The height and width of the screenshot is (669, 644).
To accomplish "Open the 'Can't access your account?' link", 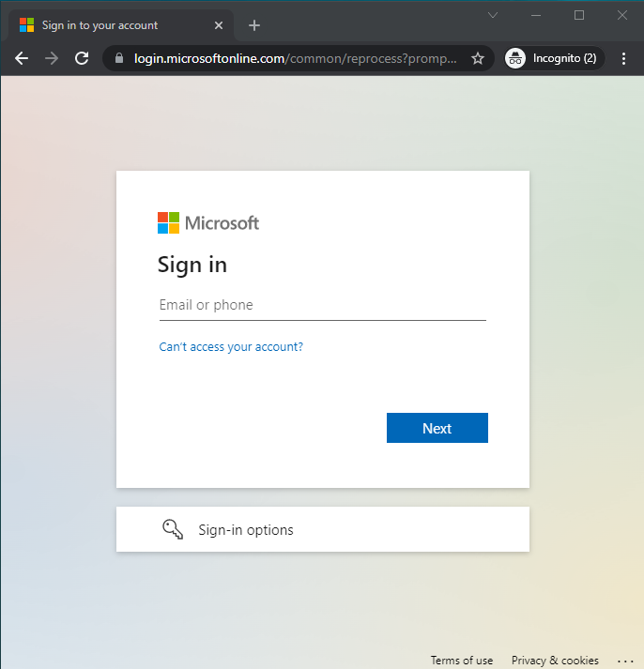I will point(231,346).
